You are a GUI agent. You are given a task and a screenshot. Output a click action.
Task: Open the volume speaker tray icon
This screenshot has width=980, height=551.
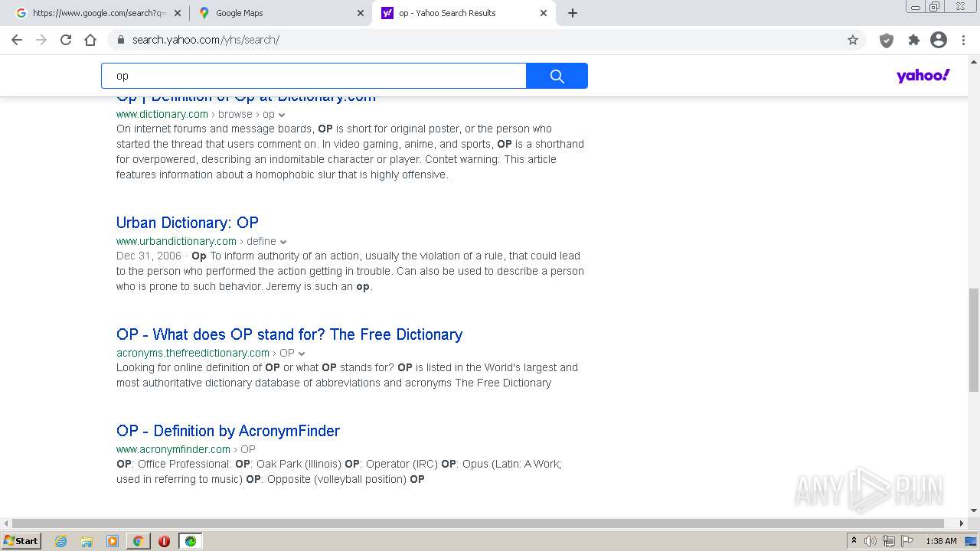pyautogui.click(x=871, y=541)
